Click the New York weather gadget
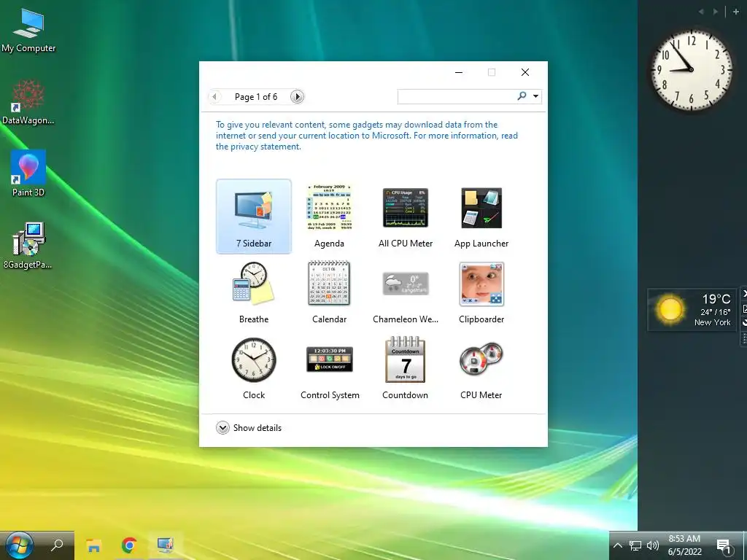The width and height of the screenshot is (747, 560). tap(692, 309)
